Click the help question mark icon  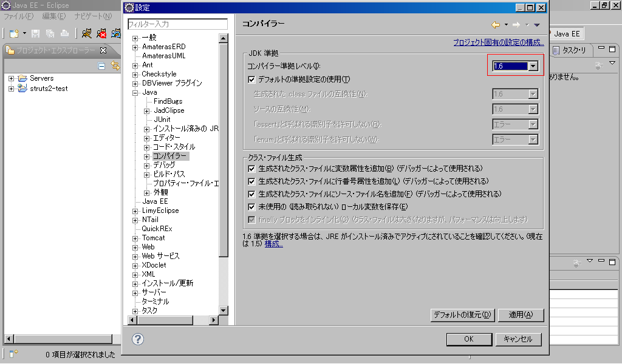click(x=138, y=339)
